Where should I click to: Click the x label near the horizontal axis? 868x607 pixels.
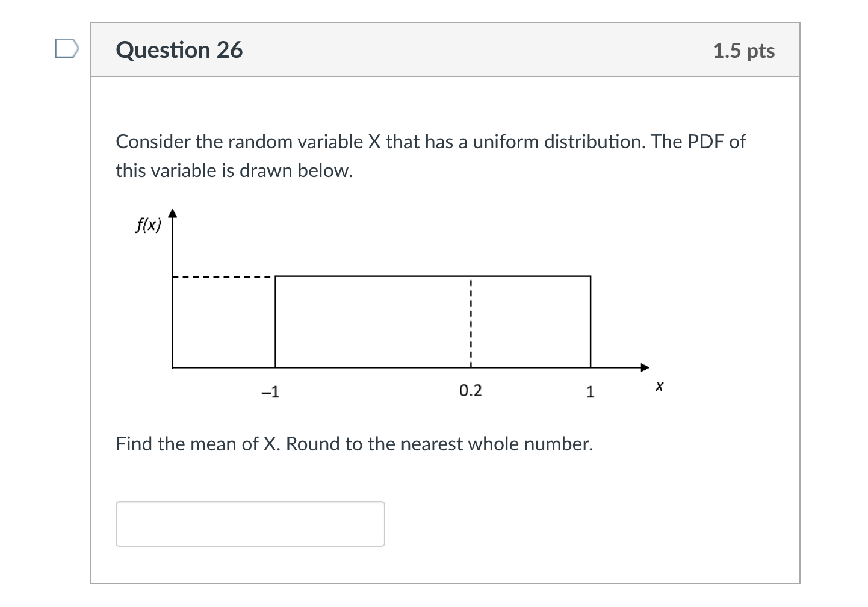[659, 387]
